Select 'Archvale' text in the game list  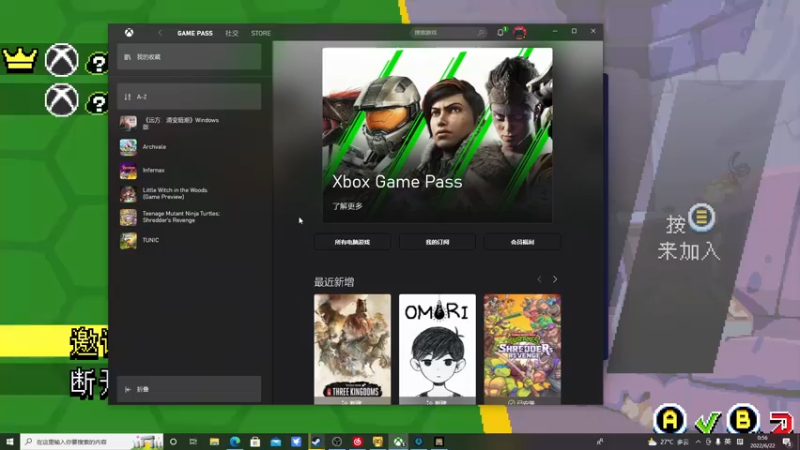154,147
